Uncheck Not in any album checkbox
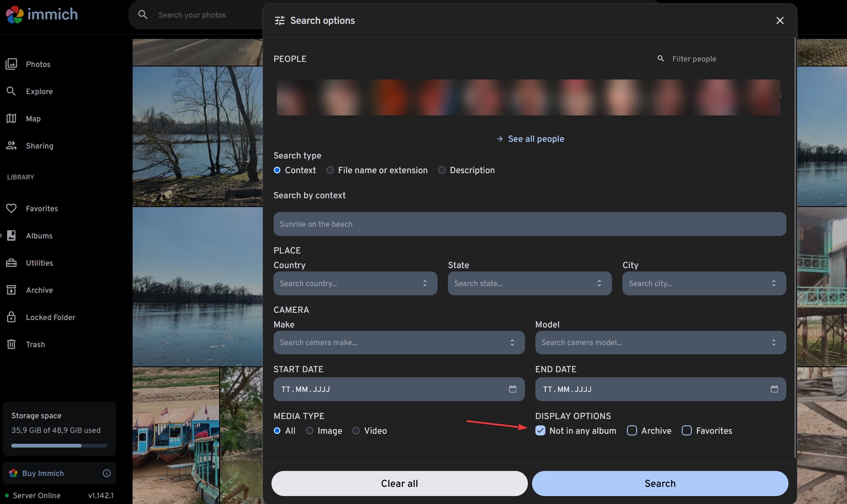Screen dimensions: 847x504 point(540,430)
